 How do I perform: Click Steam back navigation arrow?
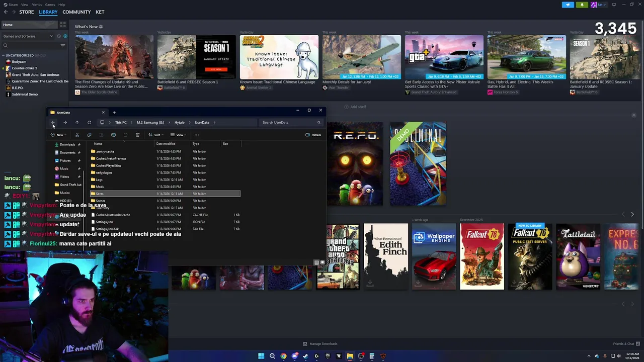coord(6,12)
